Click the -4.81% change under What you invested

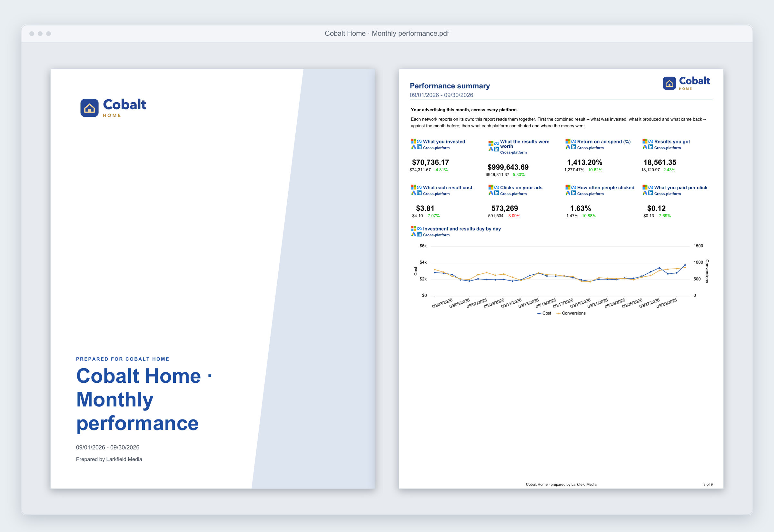pyautogui.click(x=441, y=170)
